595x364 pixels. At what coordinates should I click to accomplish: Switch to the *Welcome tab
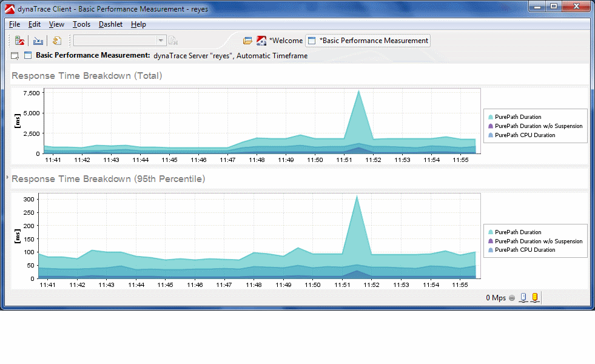[x=286, y=41]
